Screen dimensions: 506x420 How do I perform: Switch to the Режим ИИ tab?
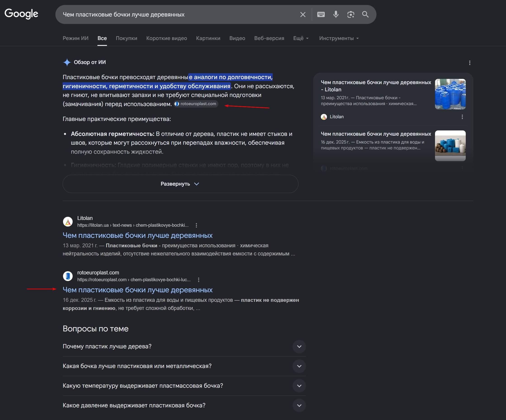pos(76,38)
